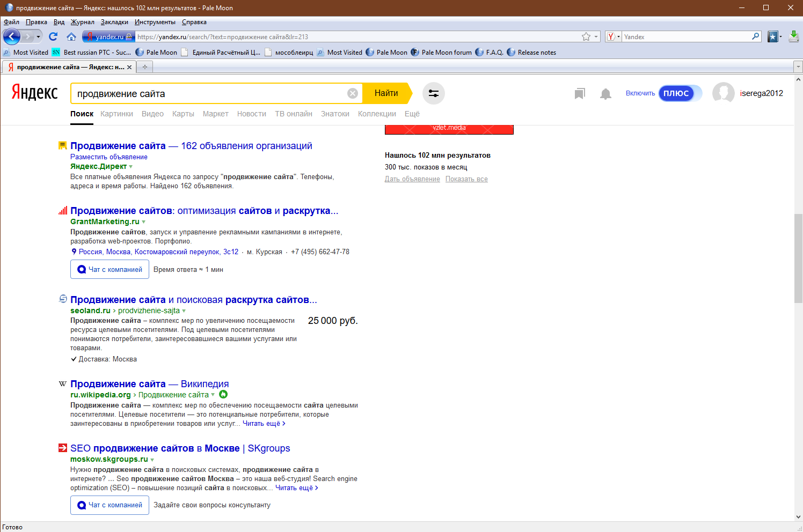Click the yandex.ru site identity badge
This screenshot has height=532, width=803.
[x=108, y=36]
